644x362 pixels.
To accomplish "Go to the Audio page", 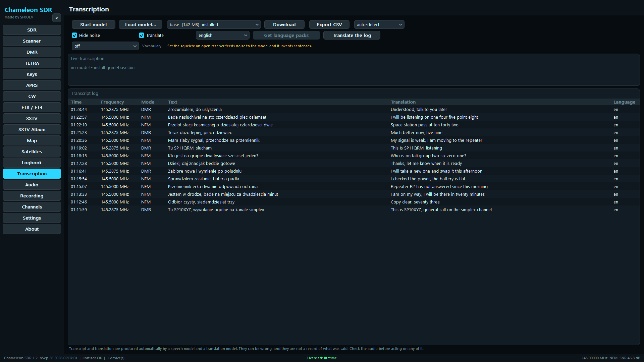I will pos(32,185).
